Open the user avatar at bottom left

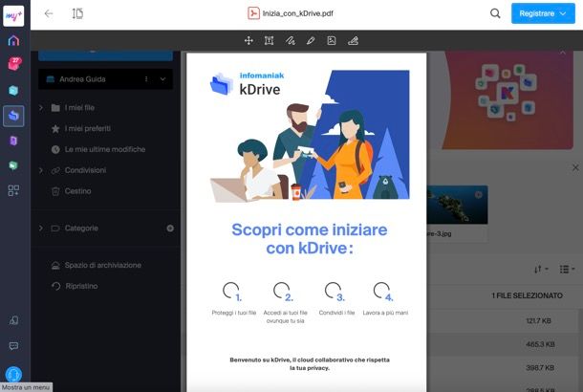pyautogui.click(x=13, y=374)
